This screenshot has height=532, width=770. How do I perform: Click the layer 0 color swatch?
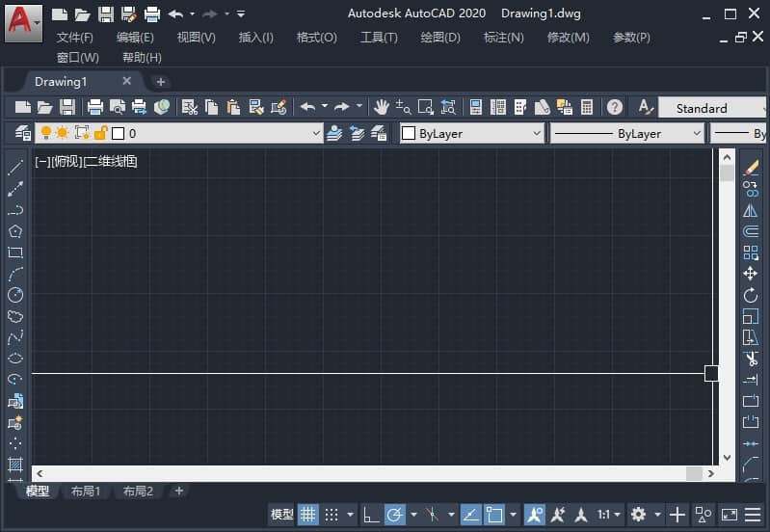click(118, 133)
